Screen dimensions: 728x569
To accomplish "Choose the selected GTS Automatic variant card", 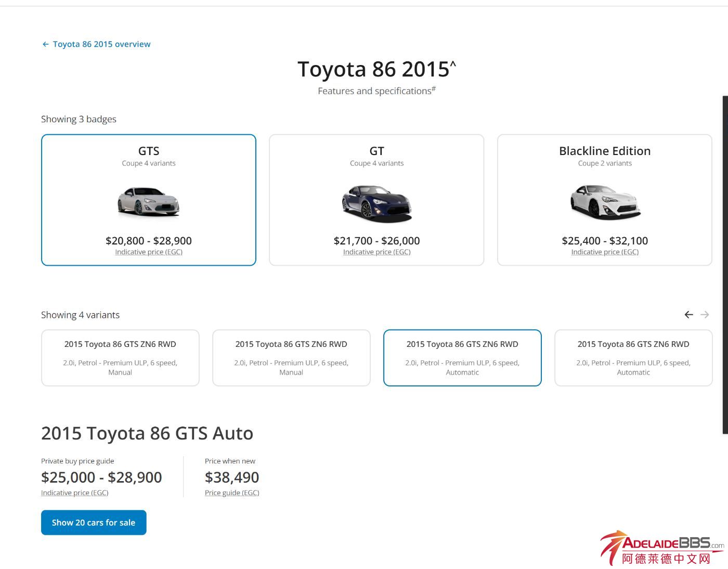I will click(462, 358).
